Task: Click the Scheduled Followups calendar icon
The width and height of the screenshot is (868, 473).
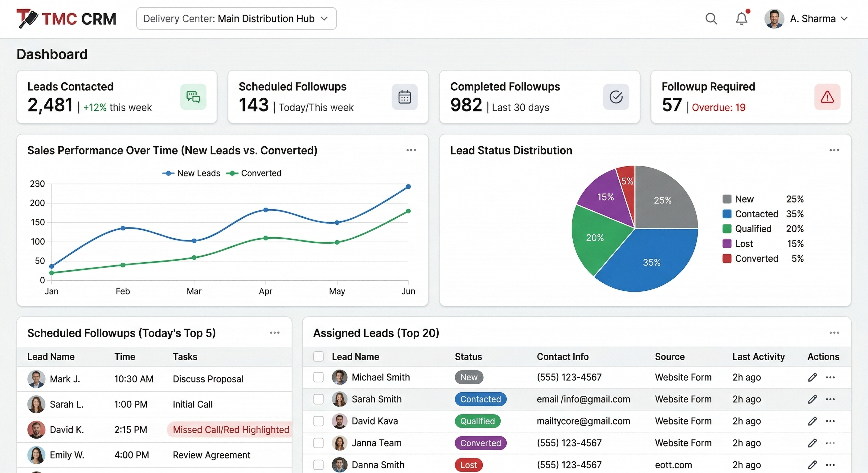Action: (404, 97)
